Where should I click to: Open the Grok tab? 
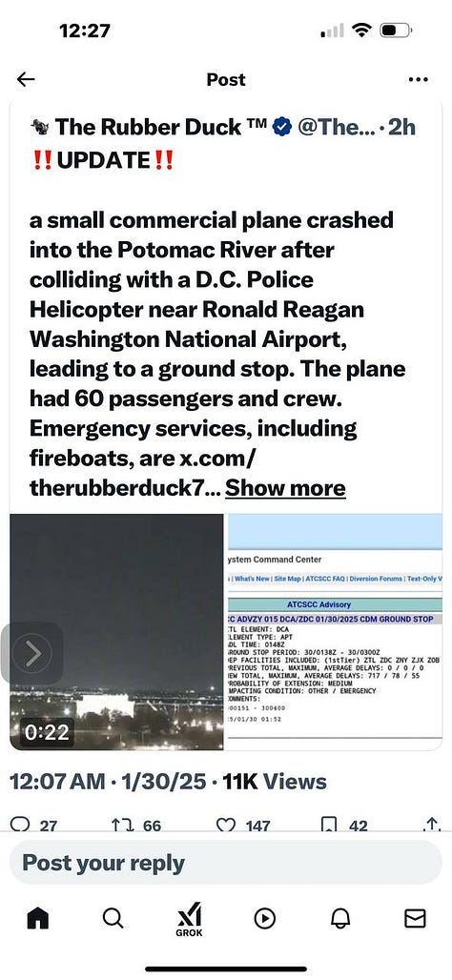tap(188, 919)
